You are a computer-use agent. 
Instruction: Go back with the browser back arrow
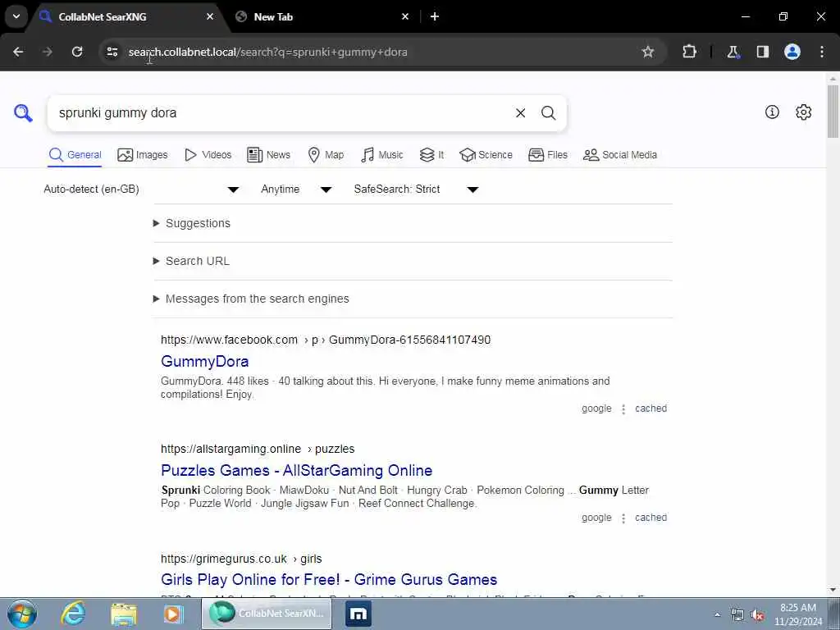(18, 52)
